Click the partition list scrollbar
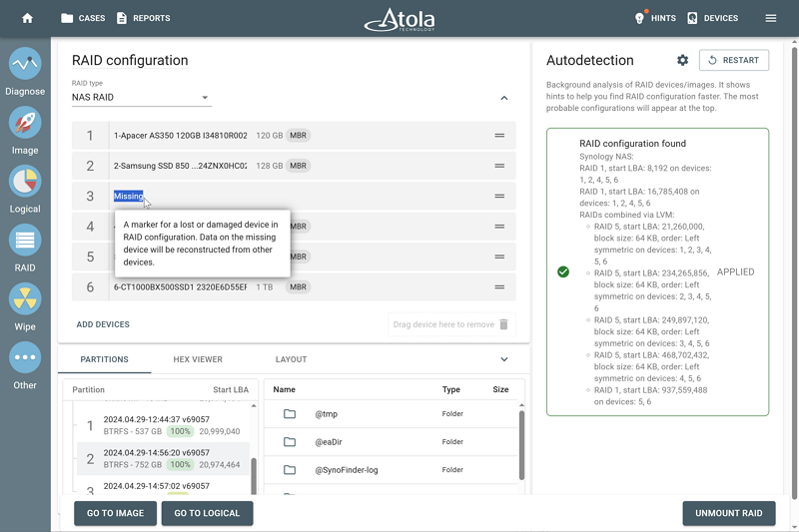 pos(254,476)
